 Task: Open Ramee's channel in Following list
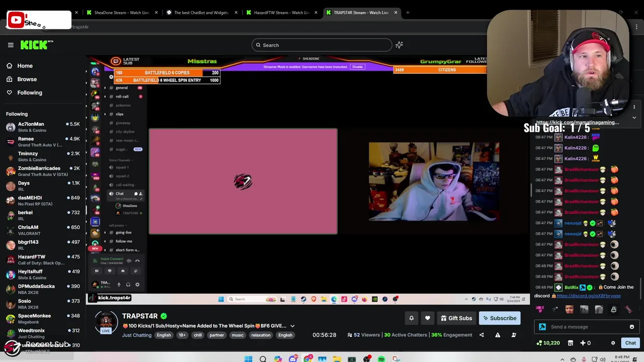[43, 142]
